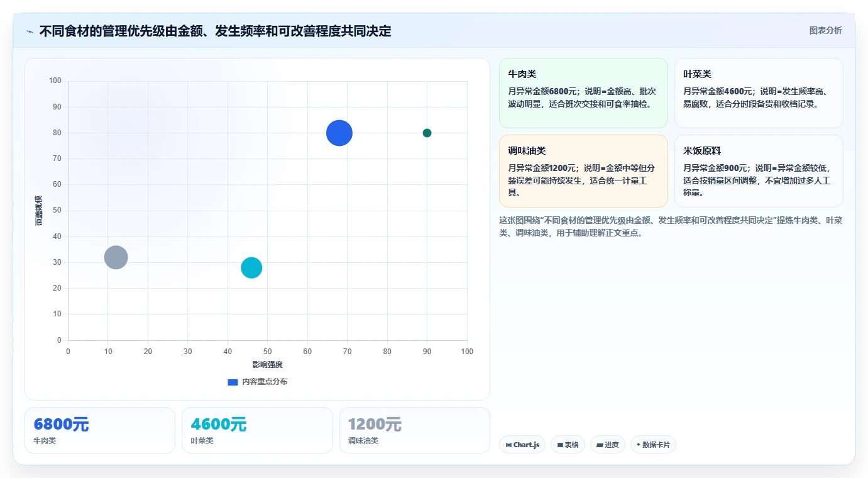Click the 内容重点分布 legend label
Screen dimensions: 868x478
(x=265, y=382)
